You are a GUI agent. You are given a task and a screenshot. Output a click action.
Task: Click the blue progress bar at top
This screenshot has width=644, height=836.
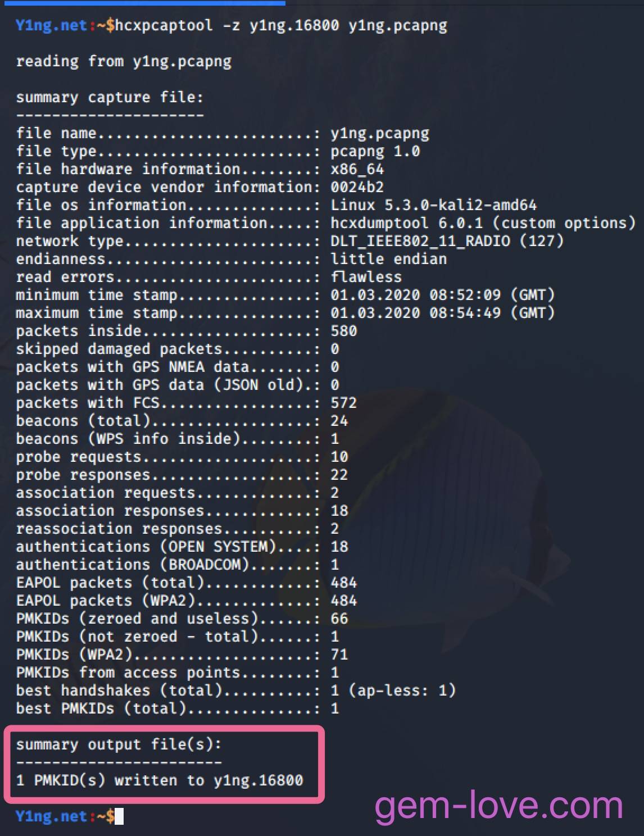[x=143, y=3]
